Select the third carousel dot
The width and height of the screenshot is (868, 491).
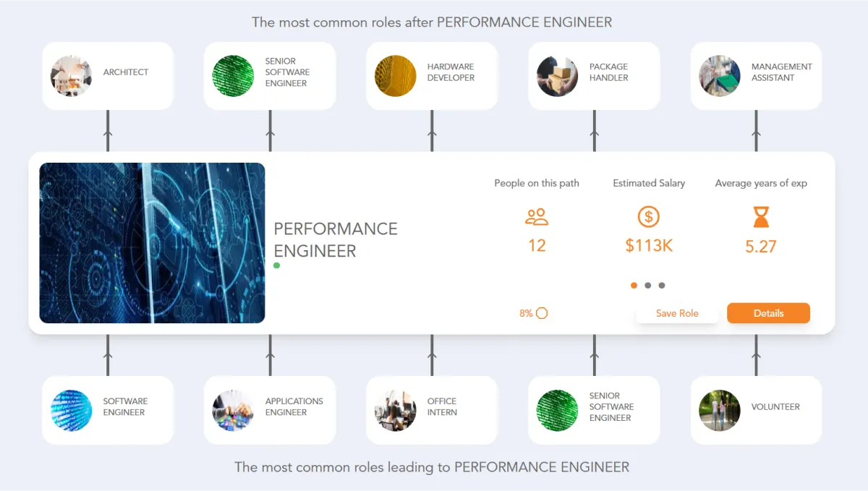pyautogui.click(x=662, y=286)
